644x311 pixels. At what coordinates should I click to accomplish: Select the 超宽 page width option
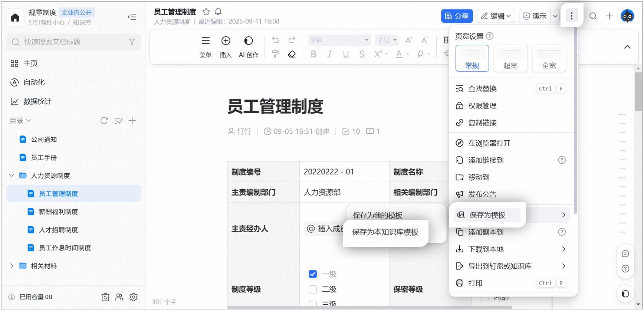tap(510, 58)
